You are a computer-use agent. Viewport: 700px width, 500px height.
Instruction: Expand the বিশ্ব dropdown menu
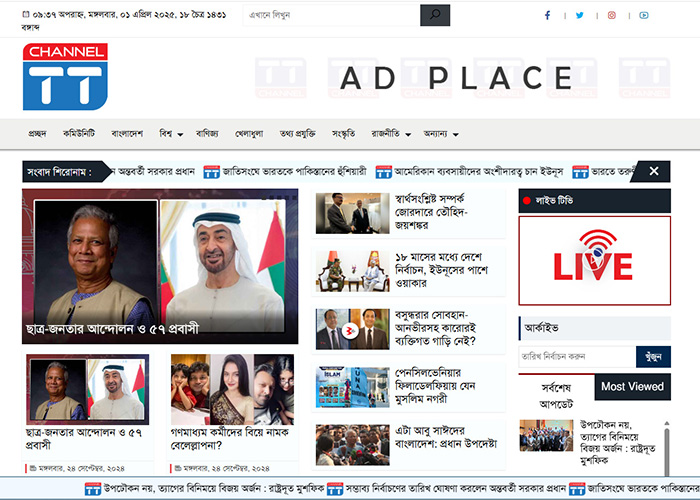(170, 133)
